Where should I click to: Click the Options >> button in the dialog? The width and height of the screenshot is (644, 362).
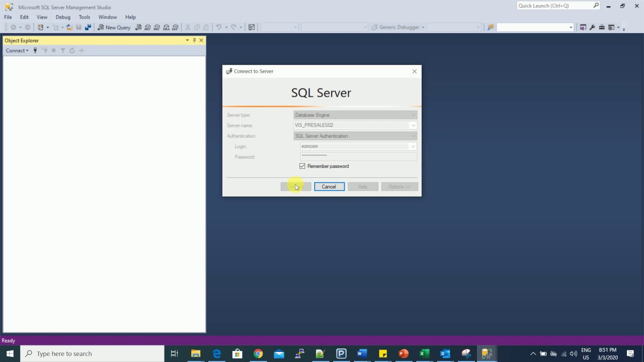(399, 187)
